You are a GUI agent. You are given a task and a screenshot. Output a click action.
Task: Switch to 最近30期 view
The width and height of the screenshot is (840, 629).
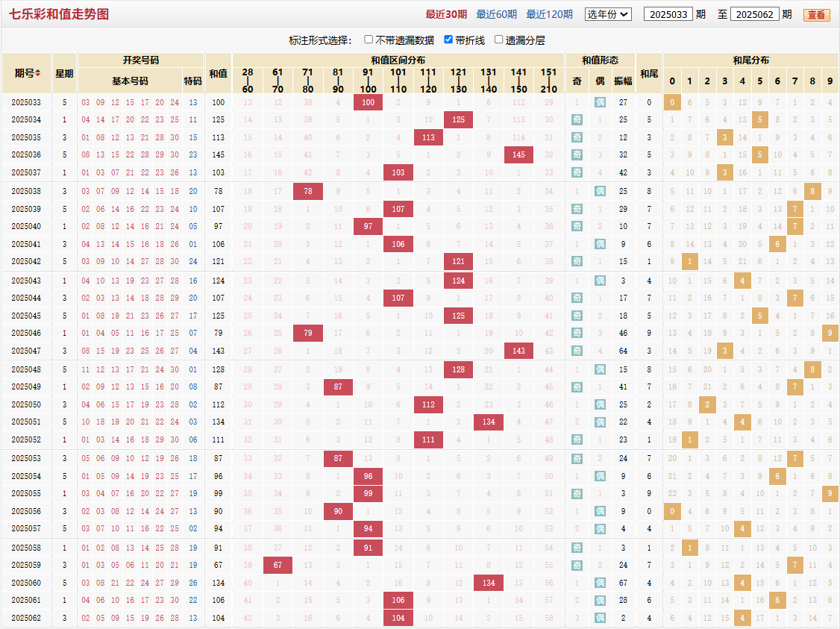(446, 14)
